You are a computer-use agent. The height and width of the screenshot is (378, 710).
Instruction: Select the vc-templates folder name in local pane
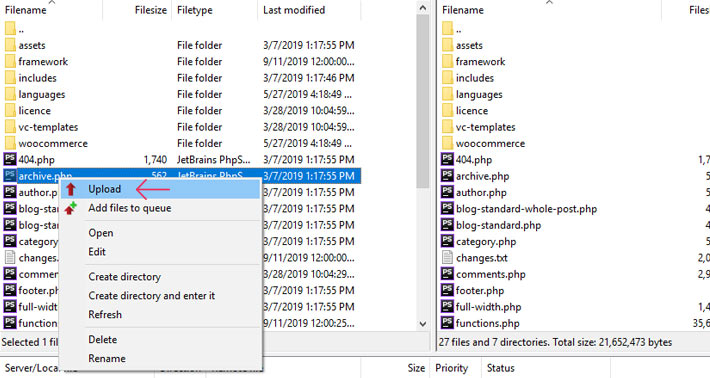(48, 127)
